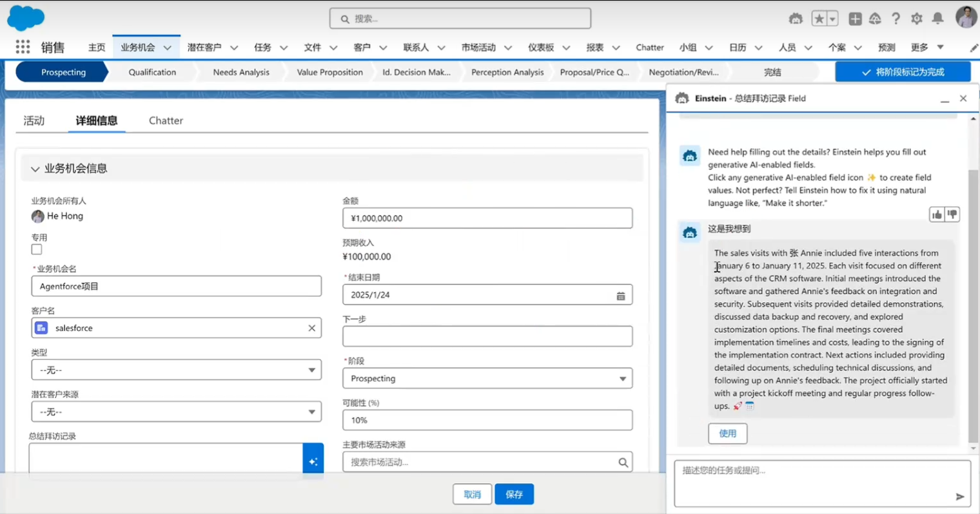Open the 预测 navigation tab
Image resolution: width=980 pixels, height=514 pixels.
[887, 48]
